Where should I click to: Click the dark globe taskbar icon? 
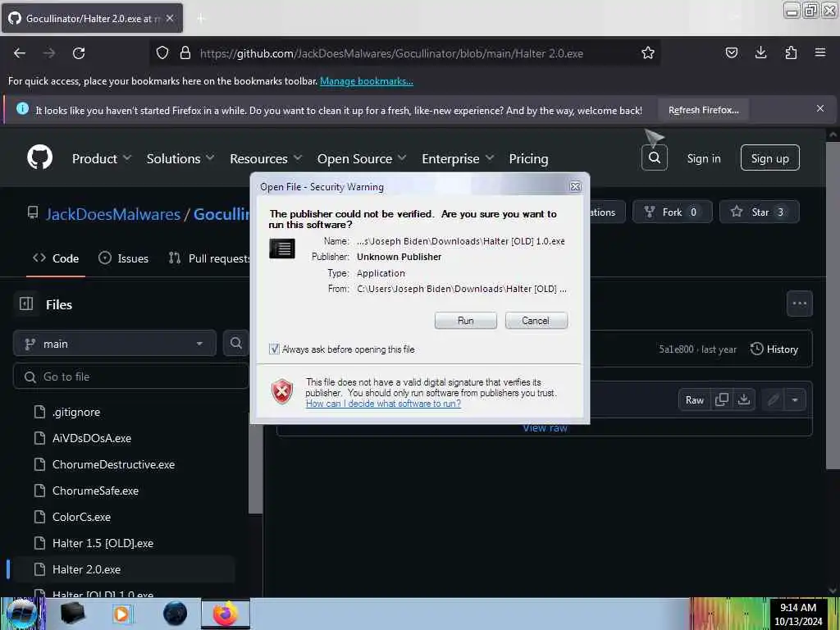pyautogui.click(x=175, y=614)
